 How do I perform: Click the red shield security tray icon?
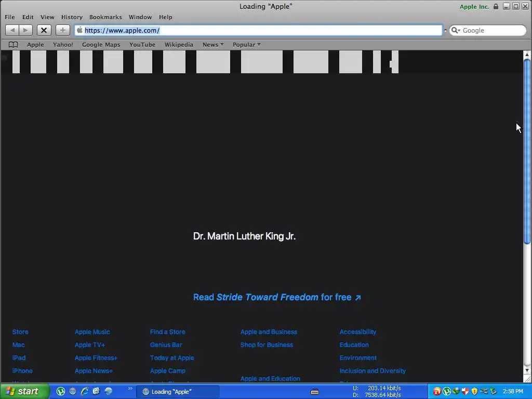pos(465,391)
